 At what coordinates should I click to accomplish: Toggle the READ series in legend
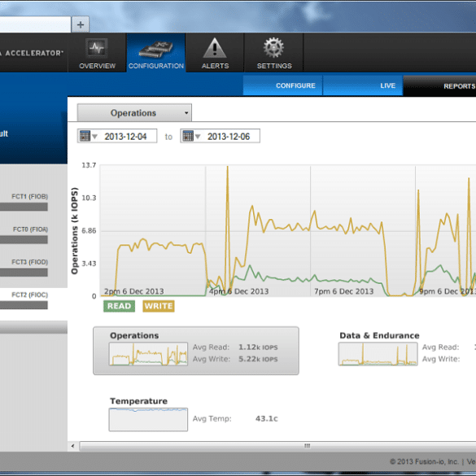pos(119,306)
